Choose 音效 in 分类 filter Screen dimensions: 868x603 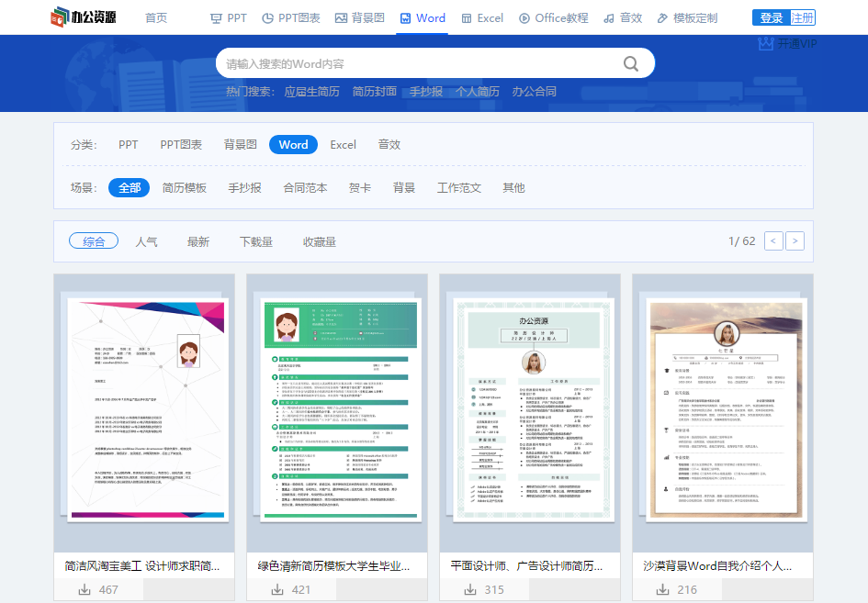point(389,144)
